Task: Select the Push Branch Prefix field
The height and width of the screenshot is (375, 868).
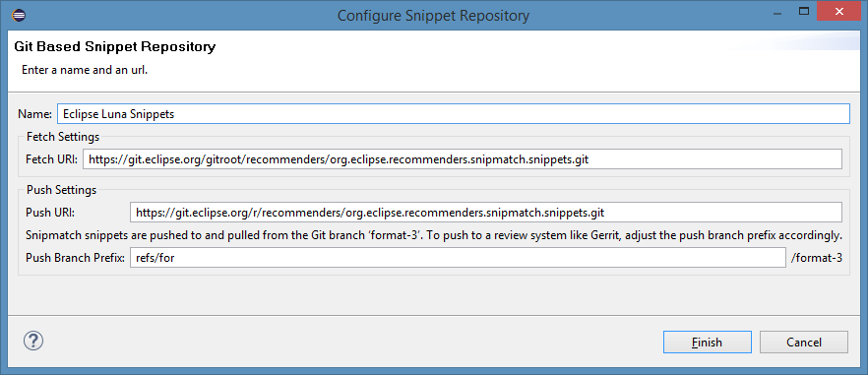Action: tap(458, 258)
